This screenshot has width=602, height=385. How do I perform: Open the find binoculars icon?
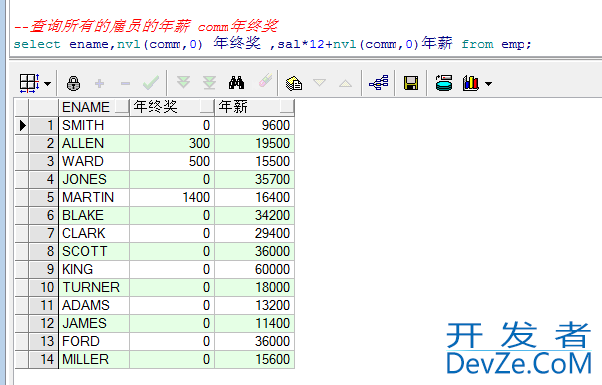tap(236, 83)
